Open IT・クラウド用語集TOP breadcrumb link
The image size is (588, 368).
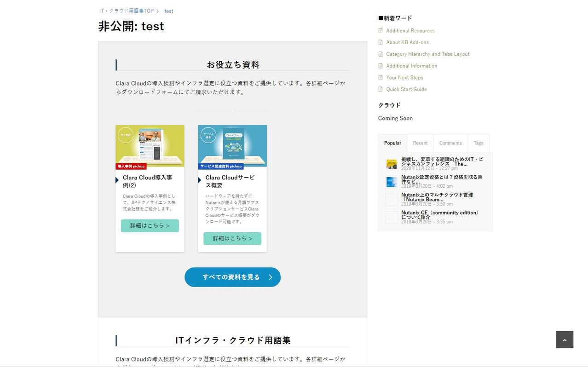[x=127, y=11]
